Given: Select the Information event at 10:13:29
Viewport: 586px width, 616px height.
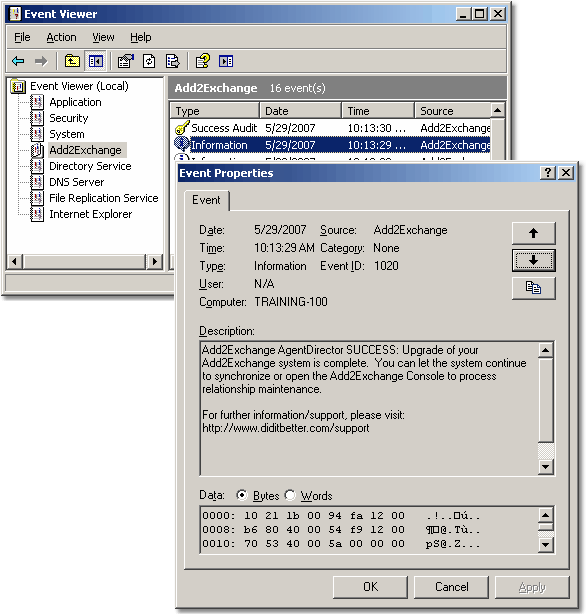Looking at the screenshot, I should point(330,145).
